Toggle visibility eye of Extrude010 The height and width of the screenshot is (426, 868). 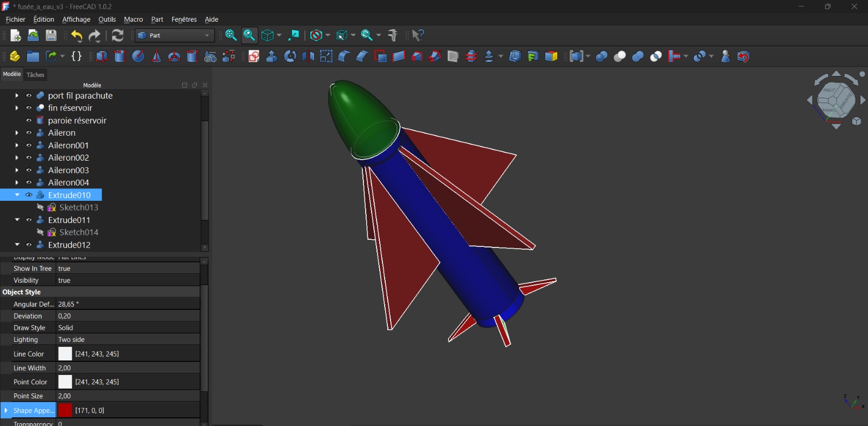pyautogui.click(x=29, y=195)
